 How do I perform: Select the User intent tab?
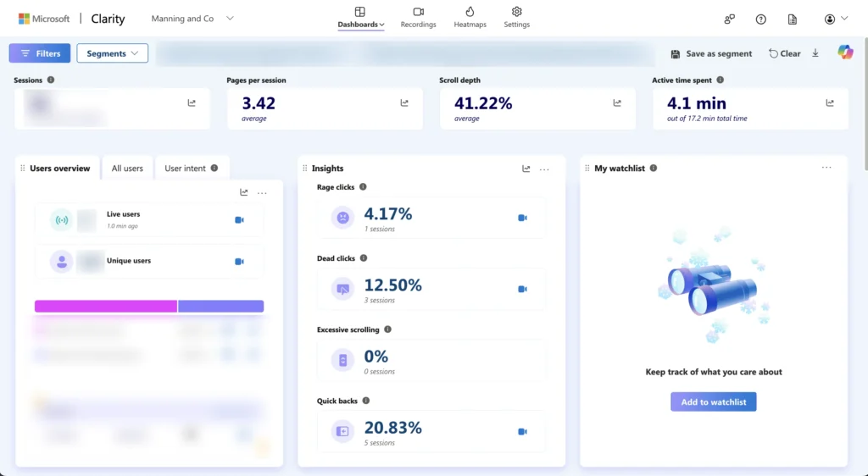point(191,169)
